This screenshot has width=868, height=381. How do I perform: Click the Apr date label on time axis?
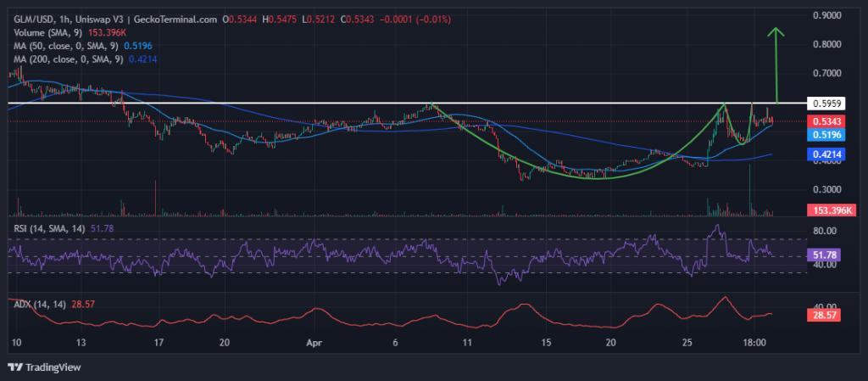coord(314,344)
